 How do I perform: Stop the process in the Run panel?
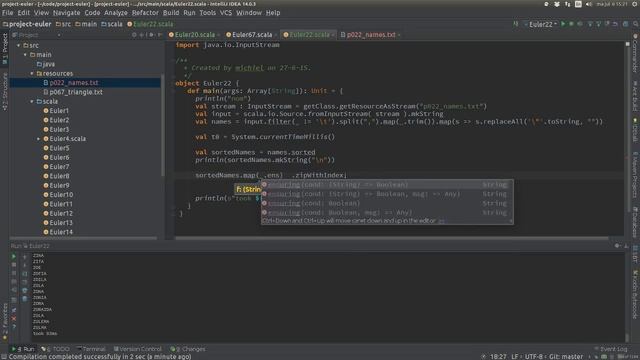tap(13, 264)
